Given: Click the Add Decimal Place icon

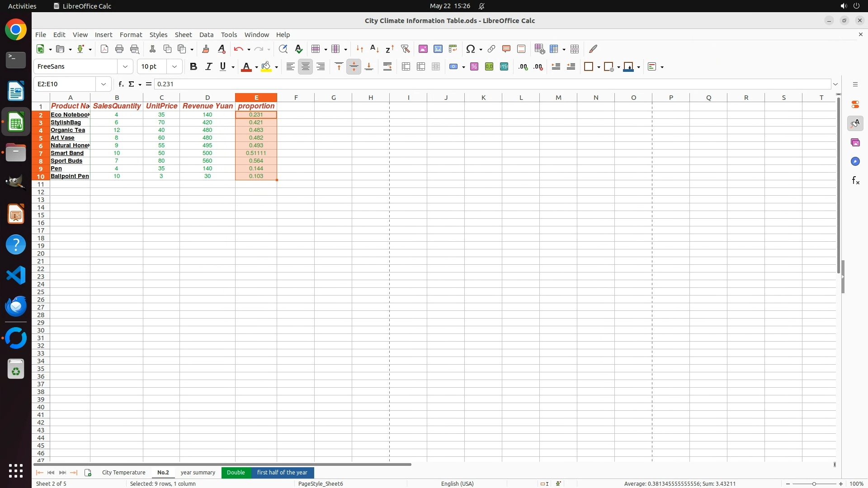Looking at the screenshot, I should pyautogui.click(x=523, y=67).
